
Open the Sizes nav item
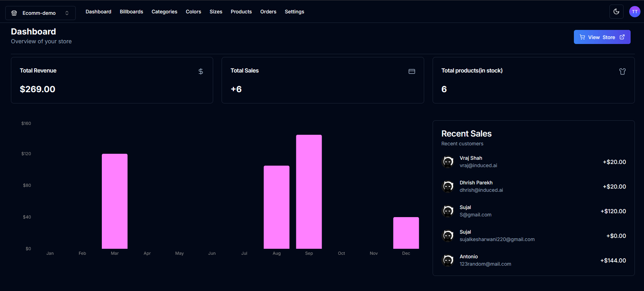click(x=216, y=12)
